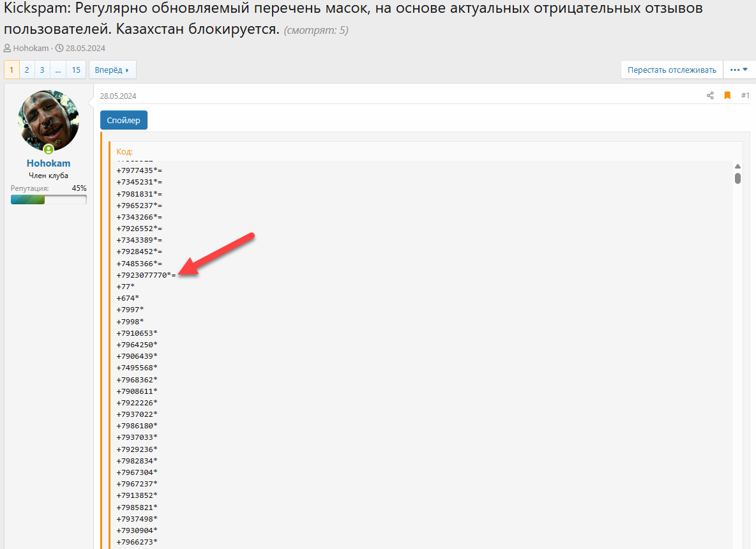Click the code line +7968362*

pos(137,380)
